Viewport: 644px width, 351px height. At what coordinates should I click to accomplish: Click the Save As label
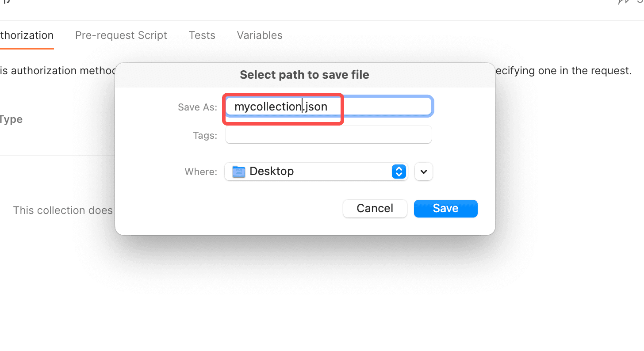[x=197, y=107]
